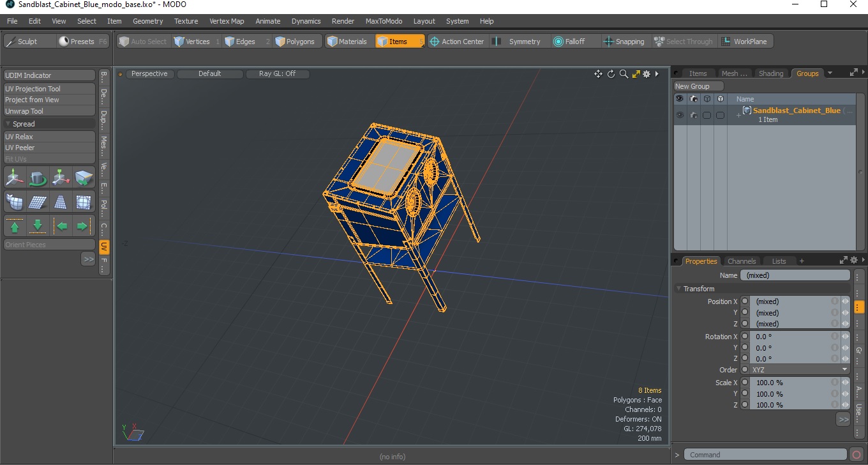The image size is (868, 465).
Task: Click the flat UV grid plane icon
Action: 38,202
